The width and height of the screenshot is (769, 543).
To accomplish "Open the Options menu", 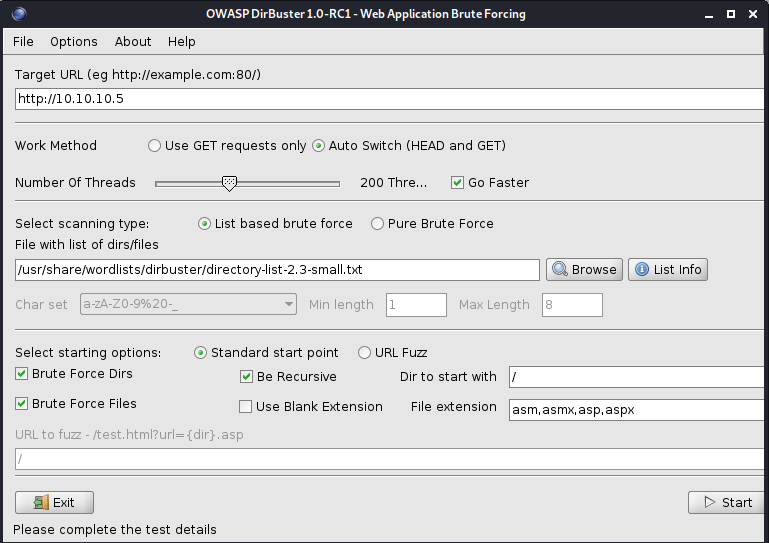I will coord(74,42).
